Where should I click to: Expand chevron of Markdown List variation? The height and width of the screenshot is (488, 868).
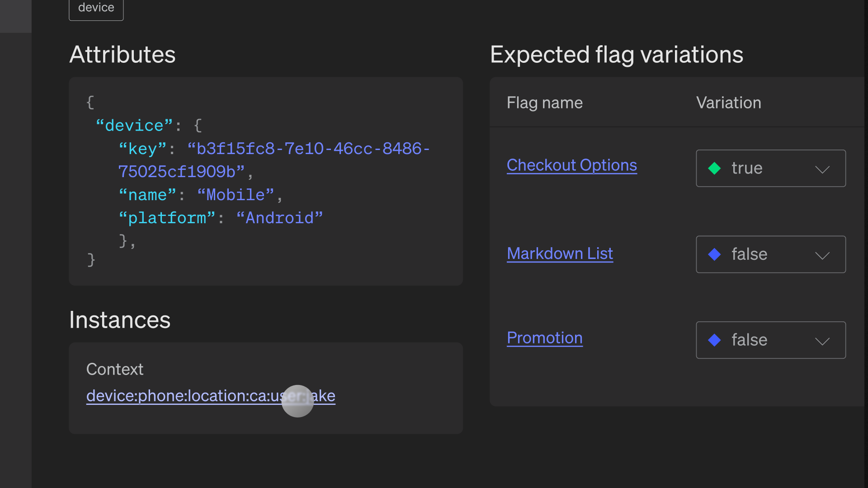[x=822, y=255]
